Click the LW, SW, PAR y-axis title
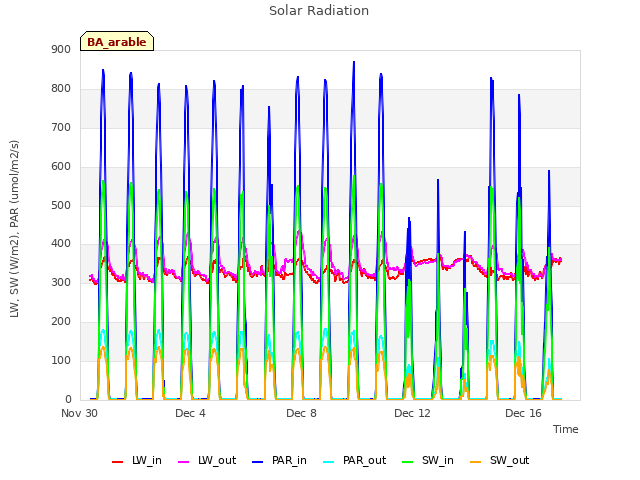 14,229
